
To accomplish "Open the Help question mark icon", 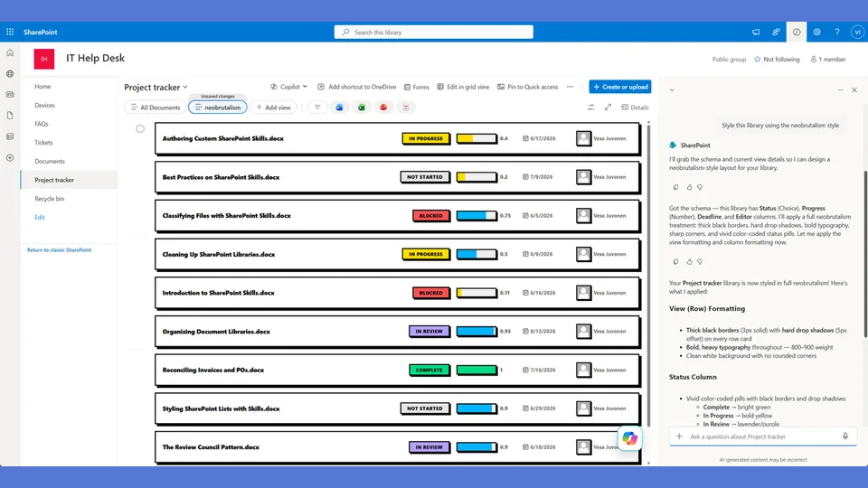I will [837, 33].
